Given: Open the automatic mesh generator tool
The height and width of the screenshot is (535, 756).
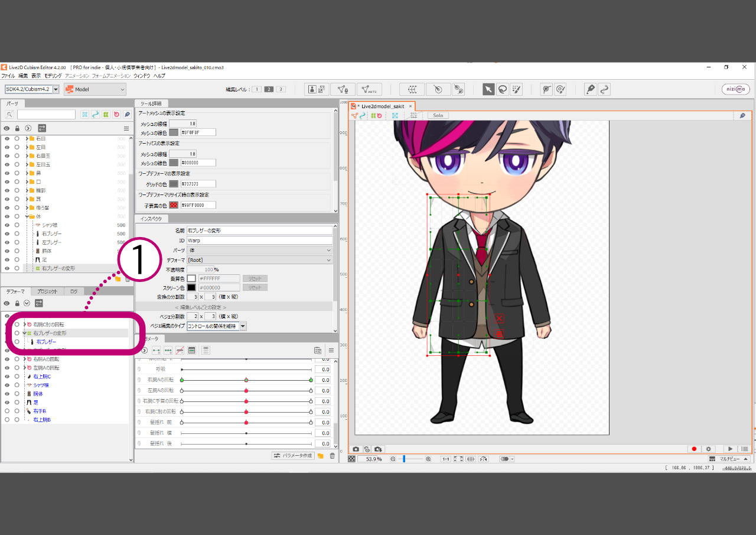Looking at the screenshot, I should pos(369,89).
